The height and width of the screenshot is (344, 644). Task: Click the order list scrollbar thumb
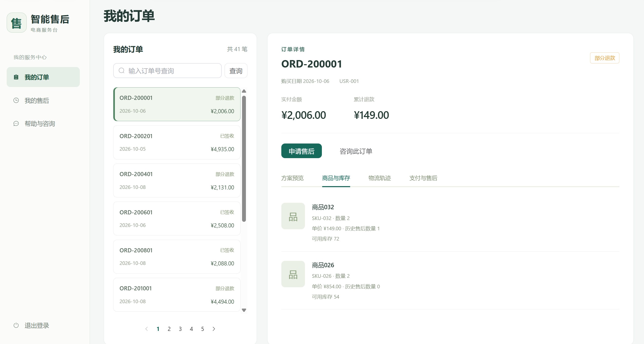(x=244, y=159)
